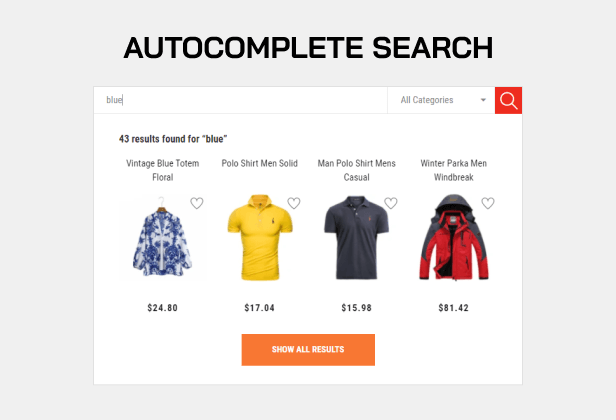This screenshot has width=616, height=420.
Task: Open the Polo Shirt Men Solid title link
Action: [x=260, y=163]
